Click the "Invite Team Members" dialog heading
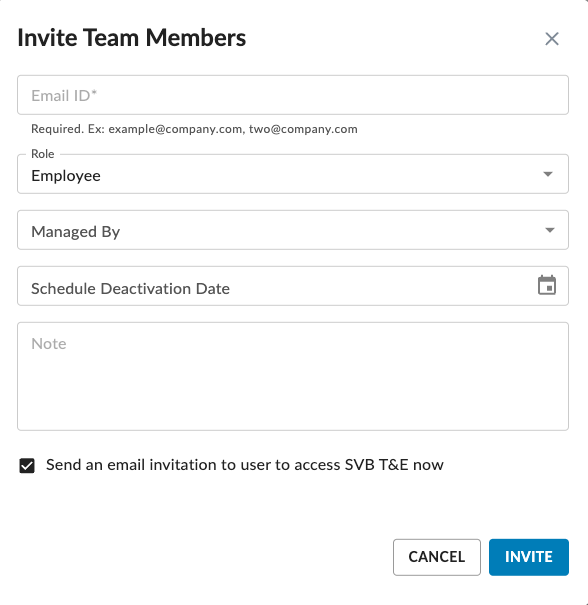 click(132, 38)
